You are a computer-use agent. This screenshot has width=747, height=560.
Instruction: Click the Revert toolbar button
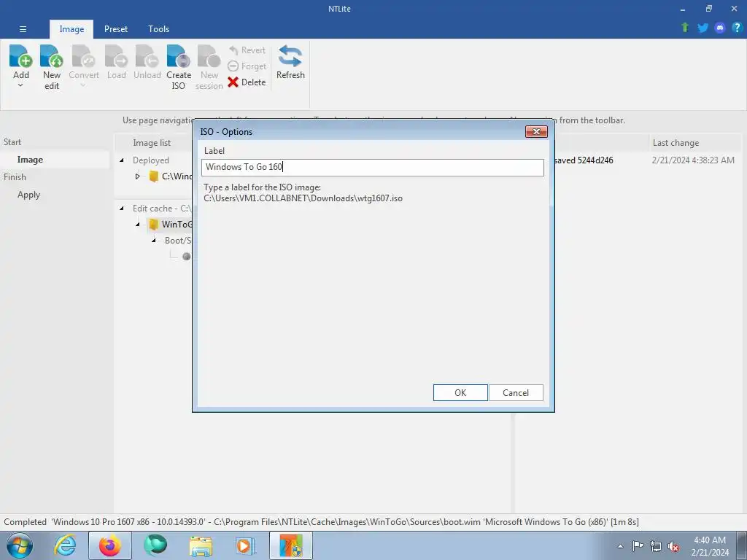(247, 50)
